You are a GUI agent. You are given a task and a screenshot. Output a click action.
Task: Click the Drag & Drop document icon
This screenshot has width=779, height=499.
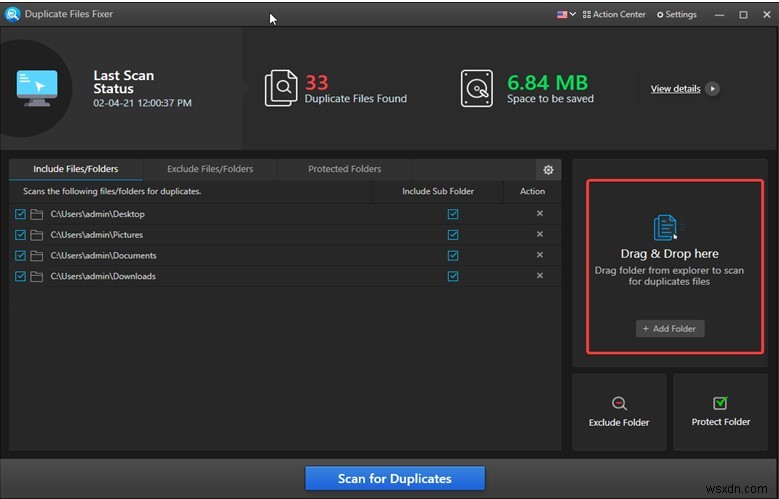click(x=668, y=228)
